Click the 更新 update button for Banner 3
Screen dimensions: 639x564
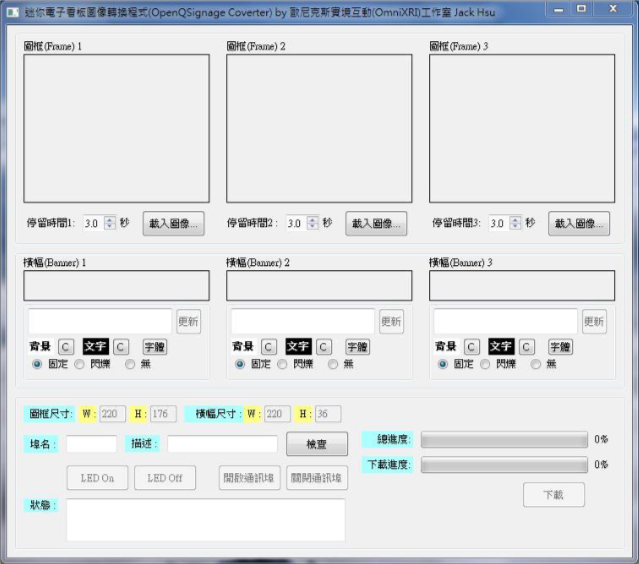click(594, 322)
